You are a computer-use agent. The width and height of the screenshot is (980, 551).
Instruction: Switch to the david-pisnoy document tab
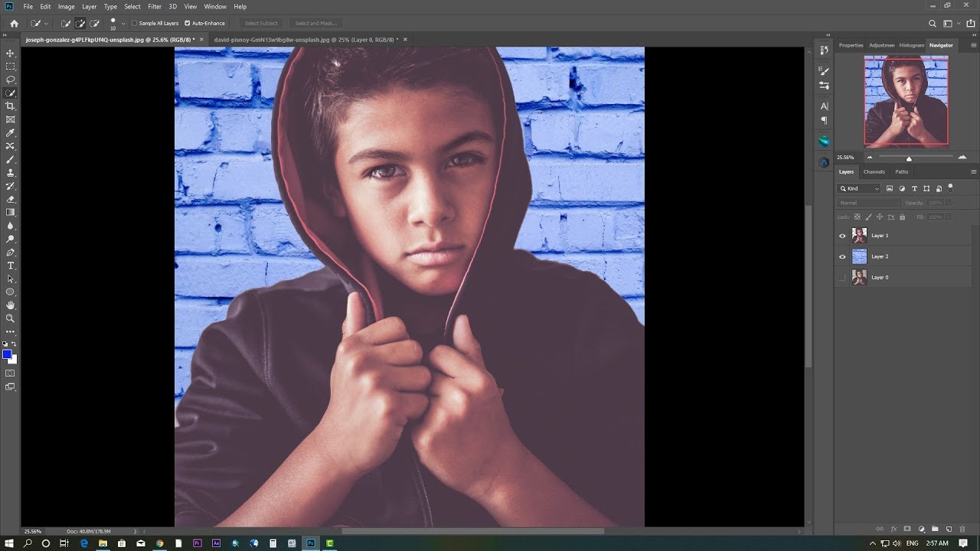(308, 39)
